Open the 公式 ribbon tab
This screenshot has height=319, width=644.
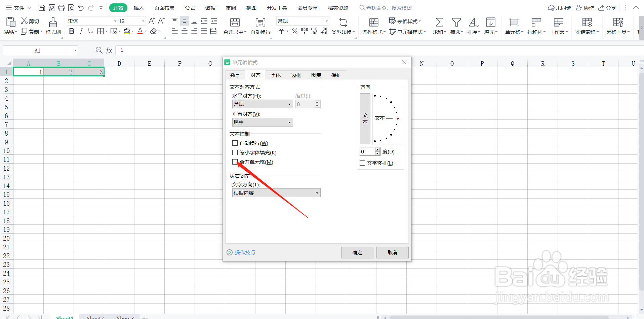[190, 8]
